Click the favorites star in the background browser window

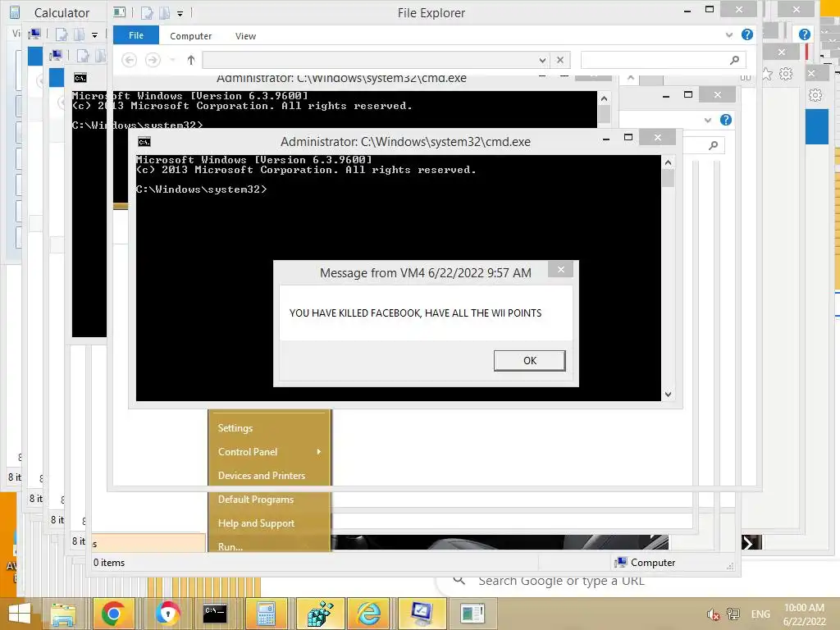point(767,74)
